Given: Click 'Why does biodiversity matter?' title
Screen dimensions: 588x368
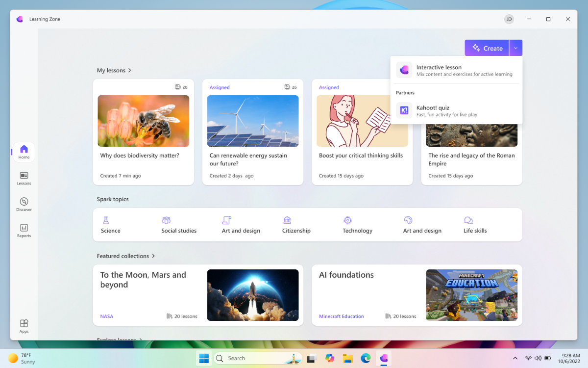Looking at the screenshot, I should coord(140,156).
